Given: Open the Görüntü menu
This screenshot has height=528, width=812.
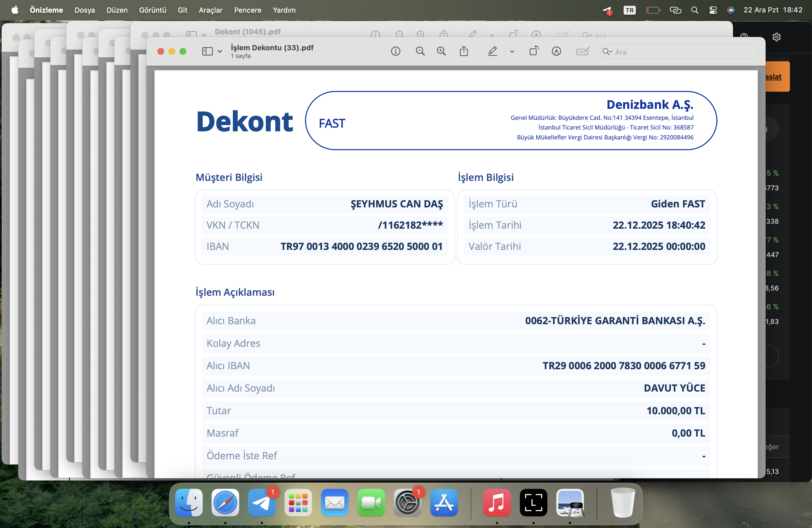Looking at the screenshot, I should 152,10.
